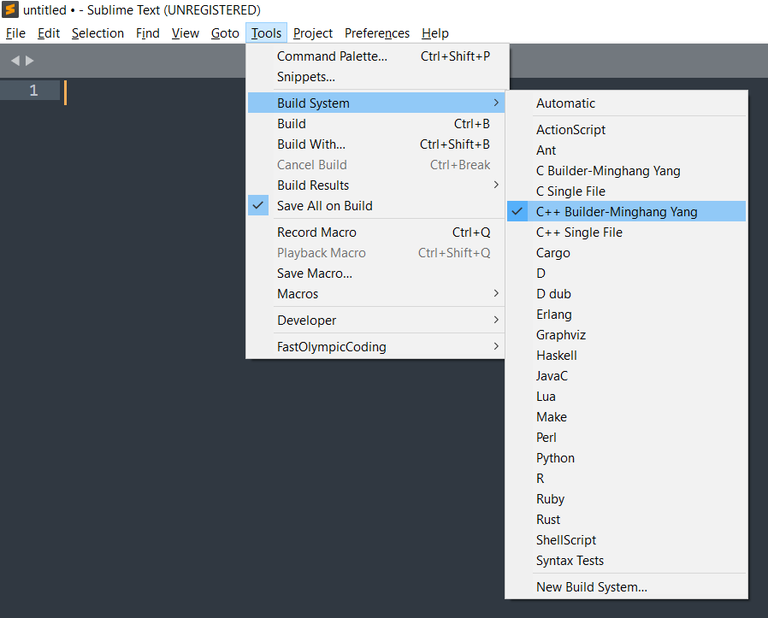
Task: Choose Python build system
Action: coord(626,458)
